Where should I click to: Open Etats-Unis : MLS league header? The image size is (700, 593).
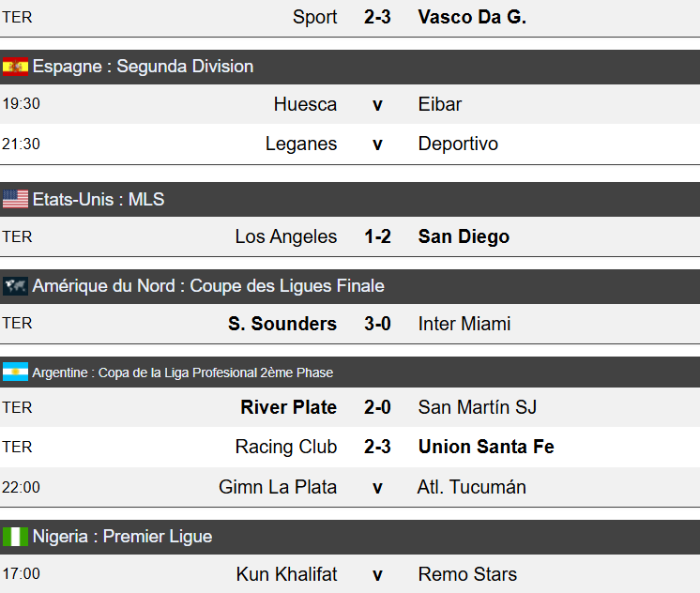[x=99, y=199]
